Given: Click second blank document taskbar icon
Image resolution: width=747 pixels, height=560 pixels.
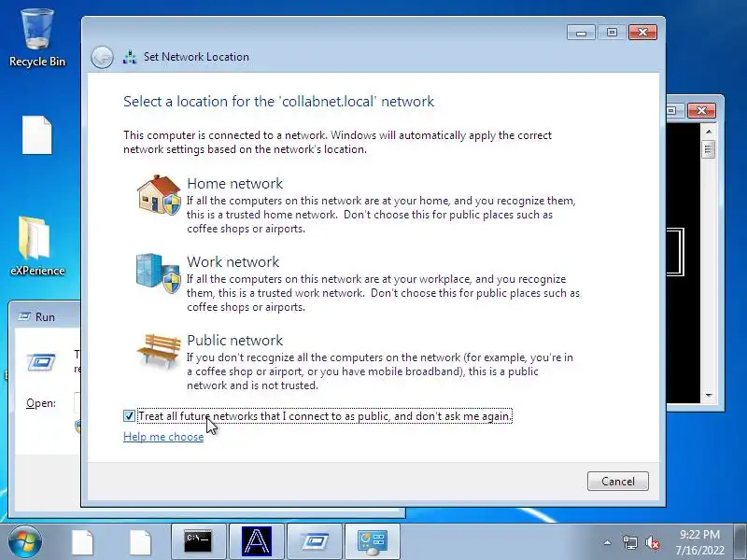Looking at the screenshot, I should 140,542.
